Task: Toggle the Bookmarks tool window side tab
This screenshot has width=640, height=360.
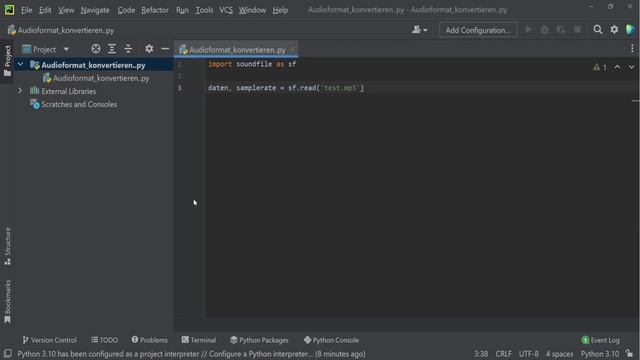Action: (x=7, y=301)
